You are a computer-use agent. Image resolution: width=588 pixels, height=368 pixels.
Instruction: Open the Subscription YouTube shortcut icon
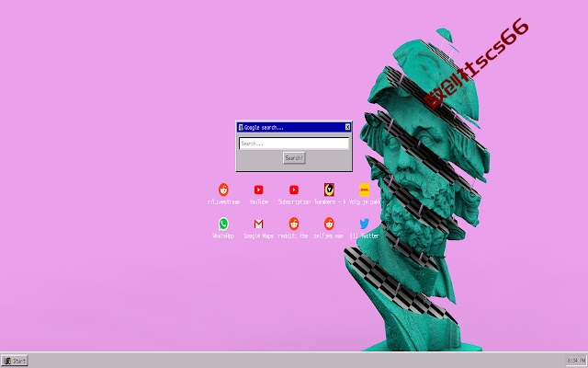pyautogui.click(x=294, y=190)
